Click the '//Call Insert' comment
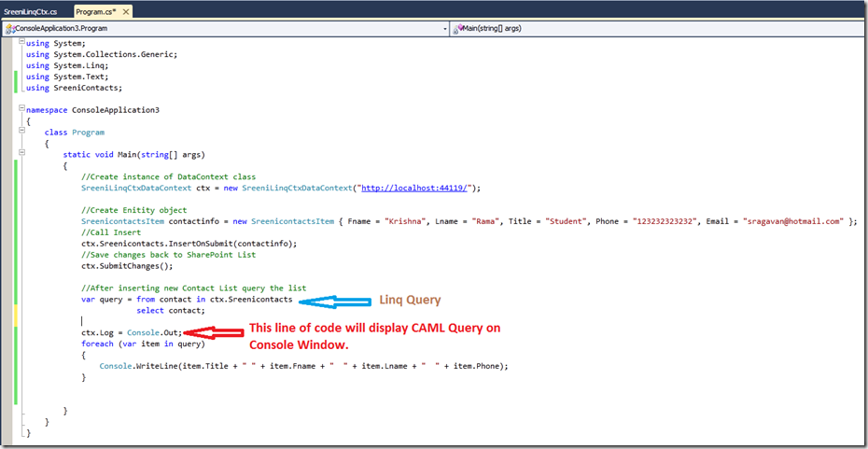This screenshot has height=449, width=868. [111, 232]
